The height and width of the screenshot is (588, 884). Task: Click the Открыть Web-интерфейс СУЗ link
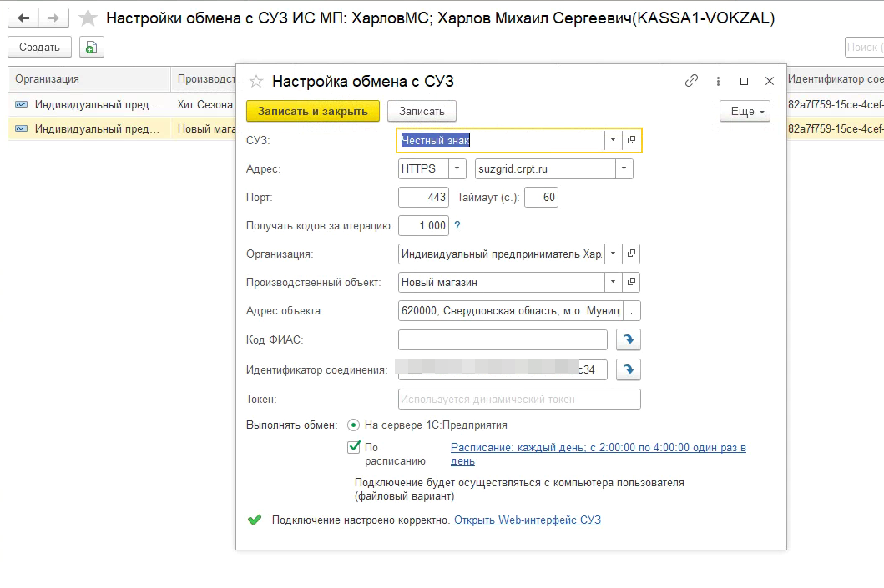pos(527,520)
